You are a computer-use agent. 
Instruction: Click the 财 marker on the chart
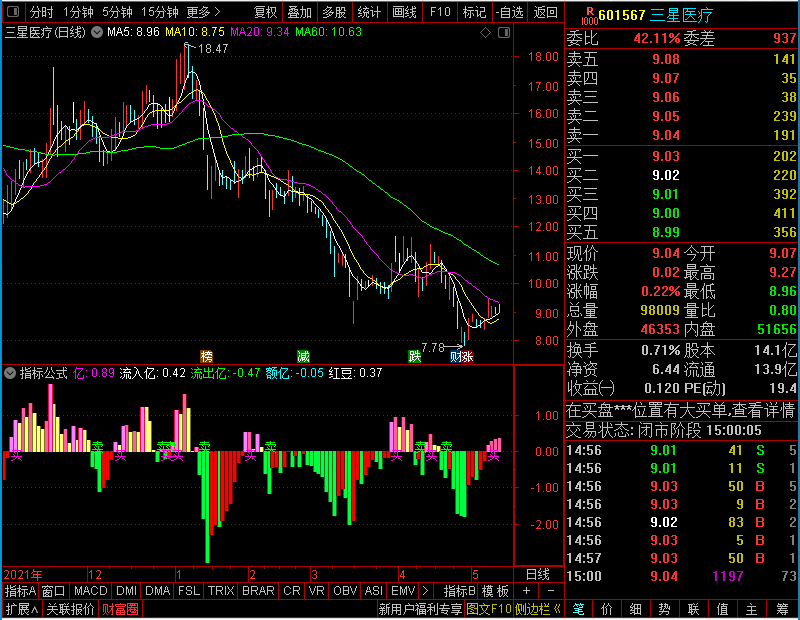point(456,356)
